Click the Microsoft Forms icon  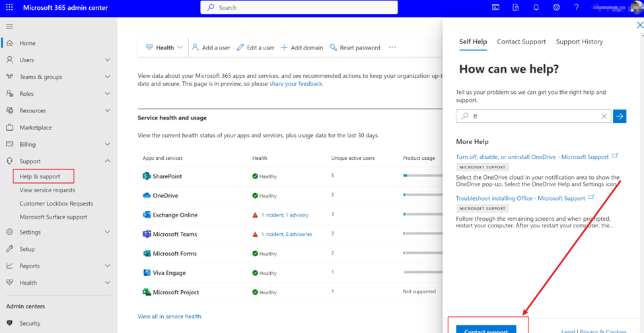(x=147, y=253)
